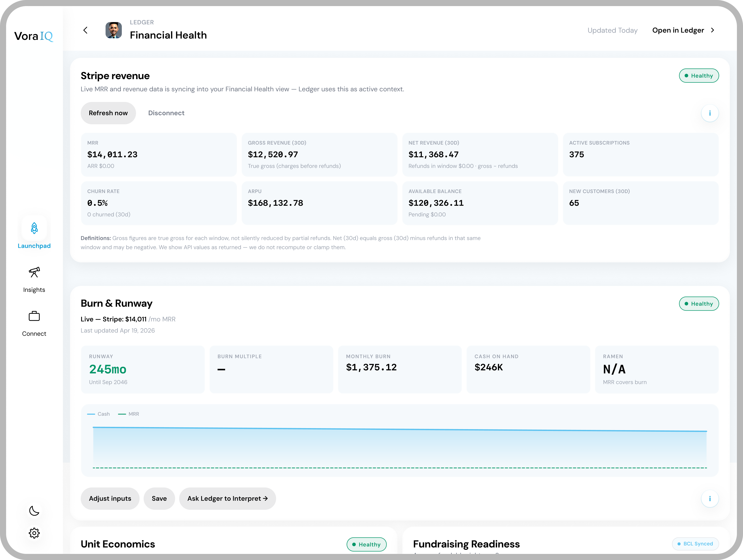
Task: Click Churn Rate value 0.5%
Action: pyautogui.click(x=97, y=203)
